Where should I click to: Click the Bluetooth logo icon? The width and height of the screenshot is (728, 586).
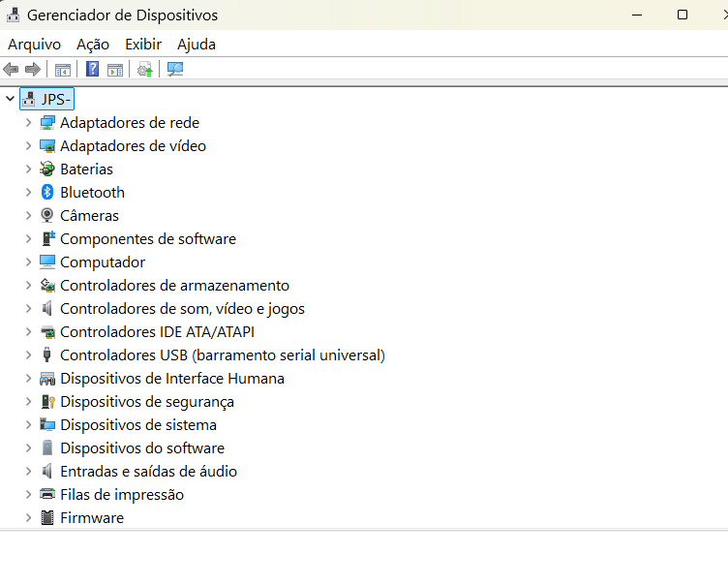(x=46, y=193)
